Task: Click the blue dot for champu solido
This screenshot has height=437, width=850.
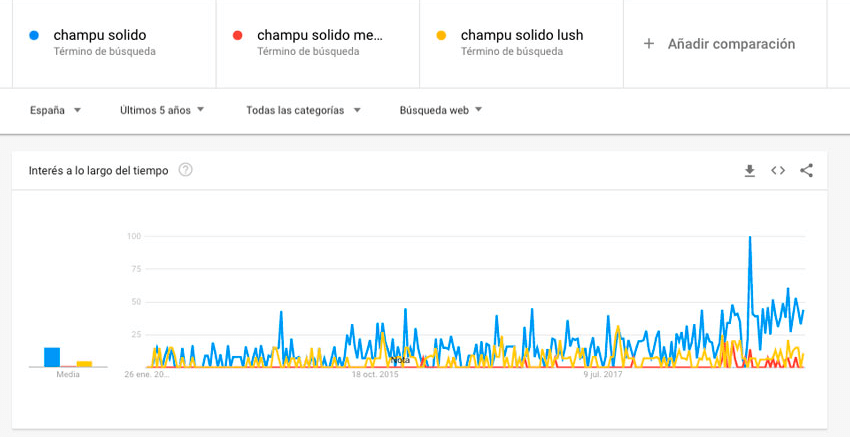Action: (x=34, y=36)
